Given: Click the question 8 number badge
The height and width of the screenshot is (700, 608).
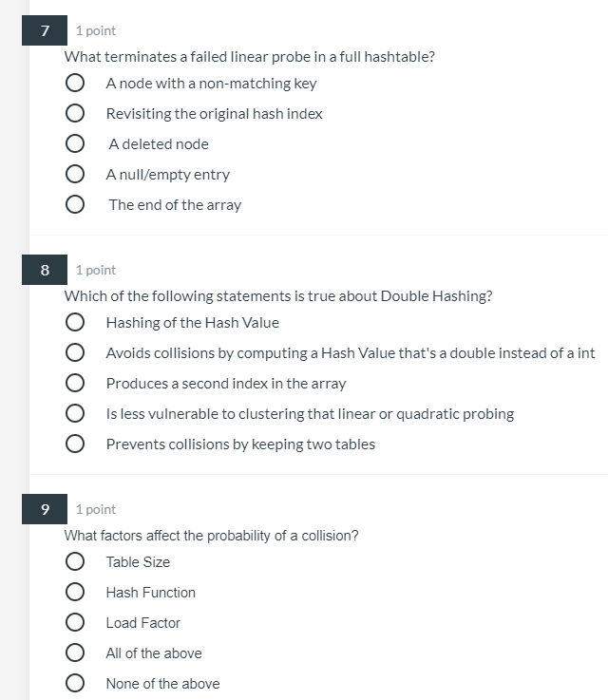Looking at the screenshot, I should [45, 270].
